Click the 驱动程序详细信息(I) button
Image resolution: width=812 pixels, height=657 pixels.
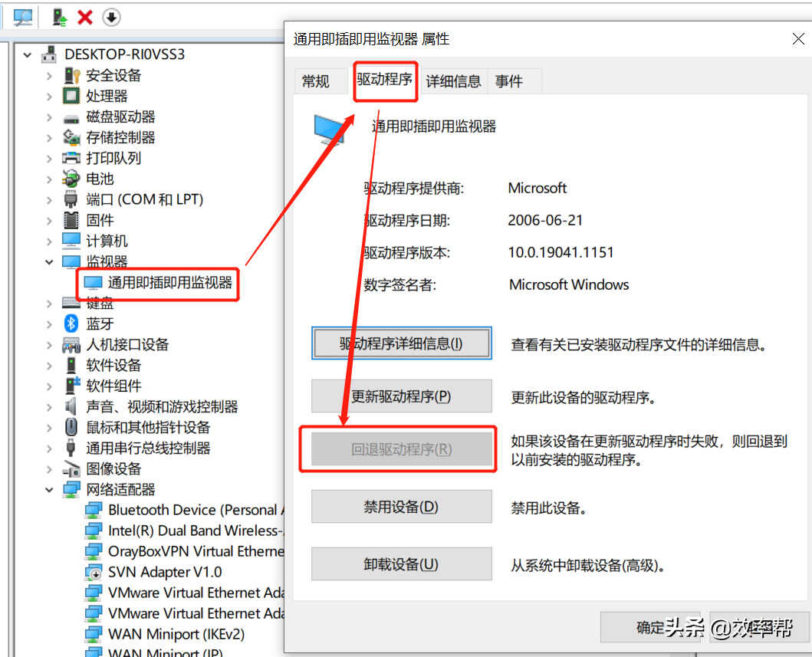coord(401,343)
